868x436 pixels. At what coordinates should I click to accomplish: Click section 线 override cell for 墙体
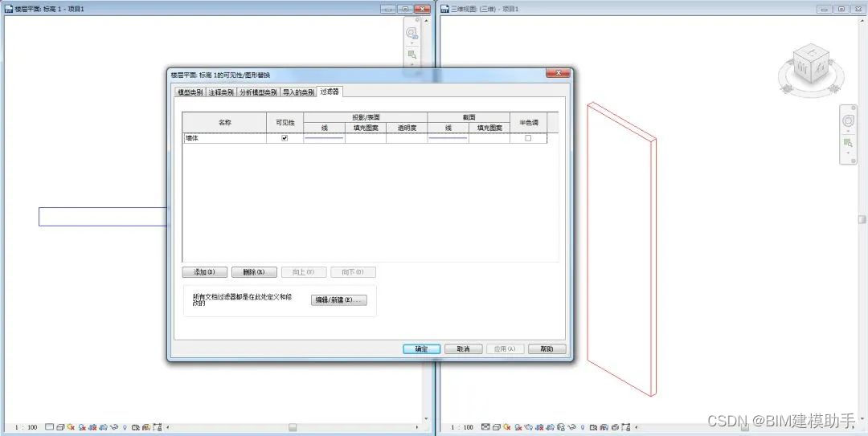448,138
